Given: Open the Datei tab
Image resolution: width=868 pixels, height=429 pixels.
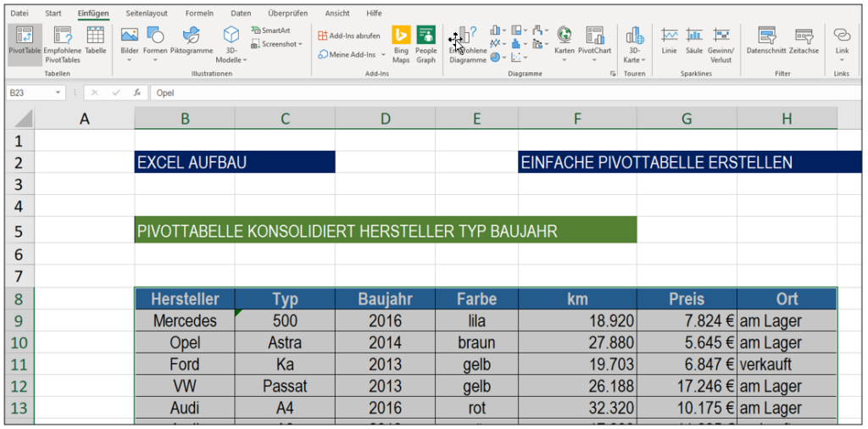Looking at the screenshot, I should [x=19, y=13].
